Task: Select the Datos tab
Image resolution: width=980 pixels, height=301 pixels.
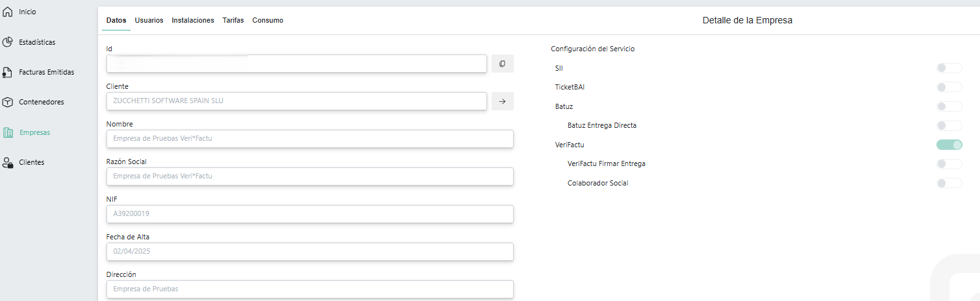Action: pyautogui.click(x=116, y=20)
